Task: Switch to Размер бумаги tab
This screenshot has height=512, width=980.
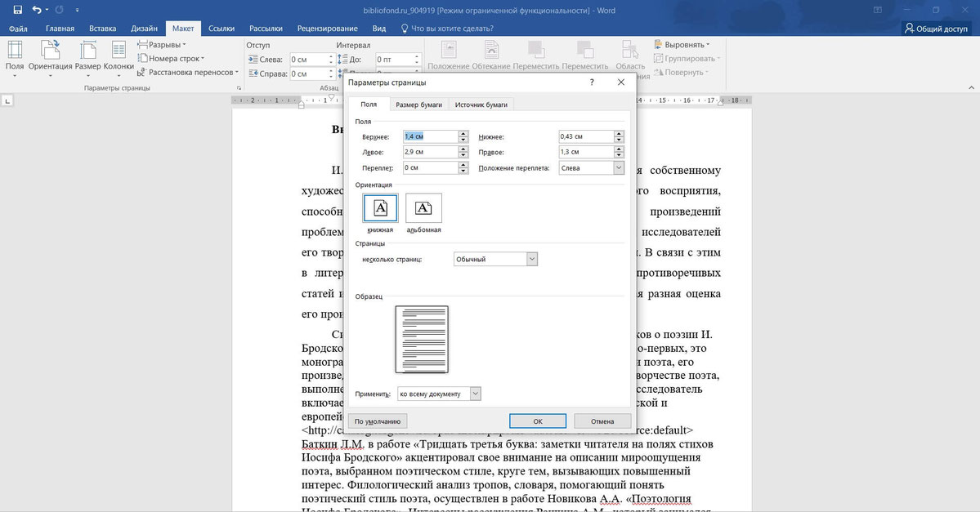Action: (419, 104)
